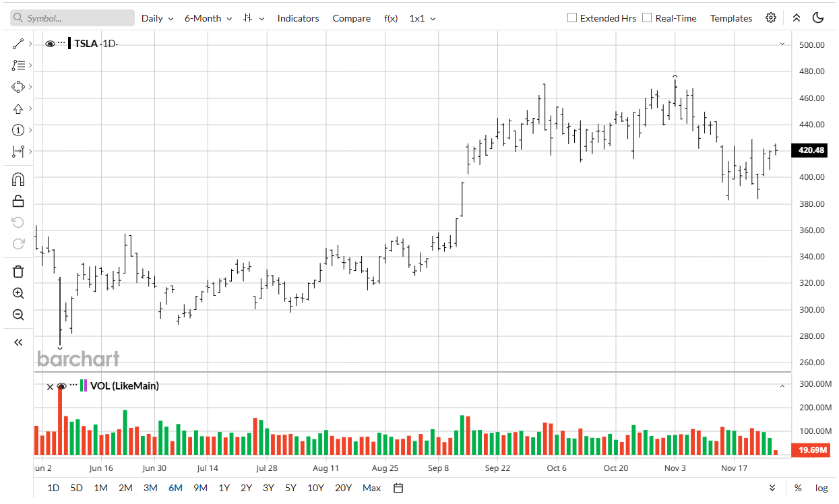Select the 2M time range

click(x=125, y=488)
